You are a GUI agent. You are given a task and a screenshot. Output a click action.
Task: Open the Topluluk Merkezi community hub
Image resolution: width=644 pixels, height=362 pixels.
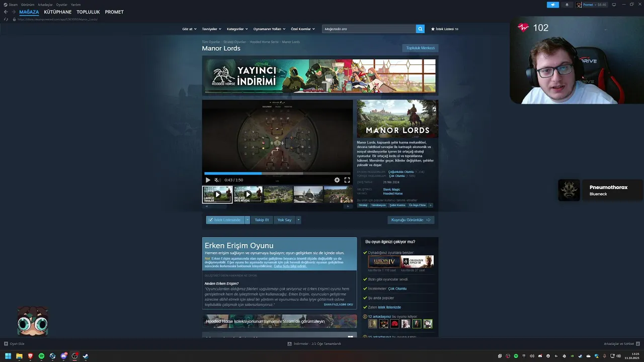[420, 48]
